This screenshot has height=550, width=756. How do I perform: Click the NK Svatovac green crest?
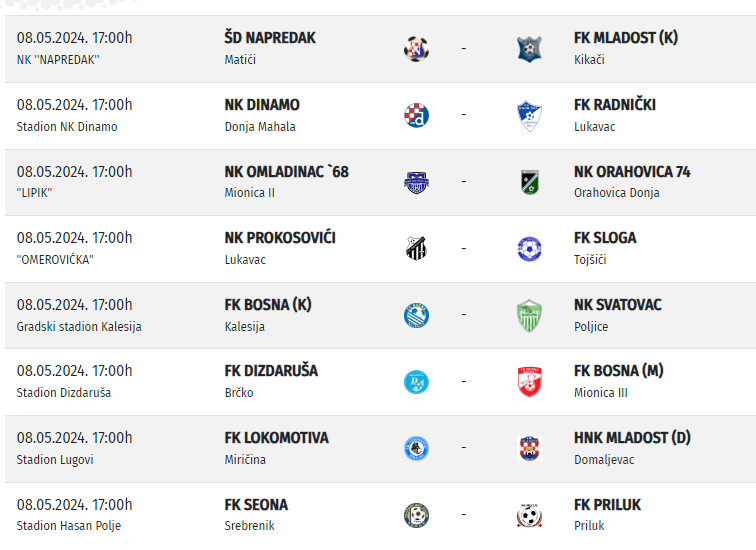coord(529,315)
